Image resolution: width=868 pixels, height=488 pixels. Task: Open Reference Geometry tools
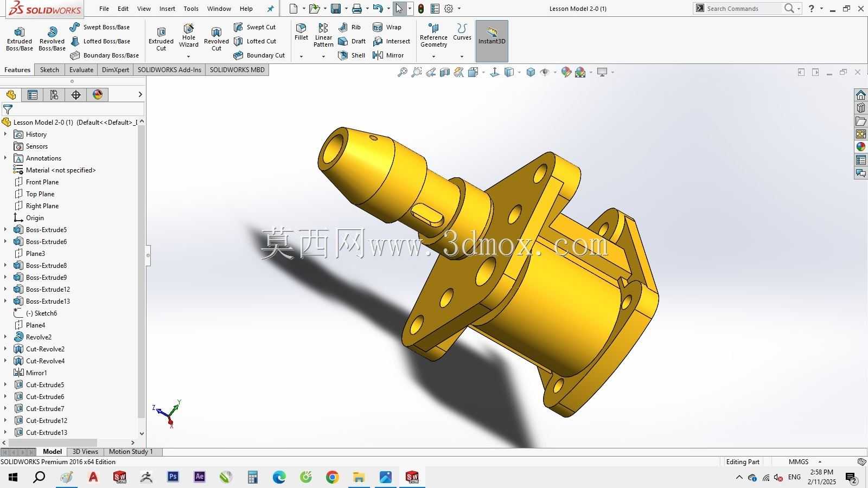coord(433,35)
